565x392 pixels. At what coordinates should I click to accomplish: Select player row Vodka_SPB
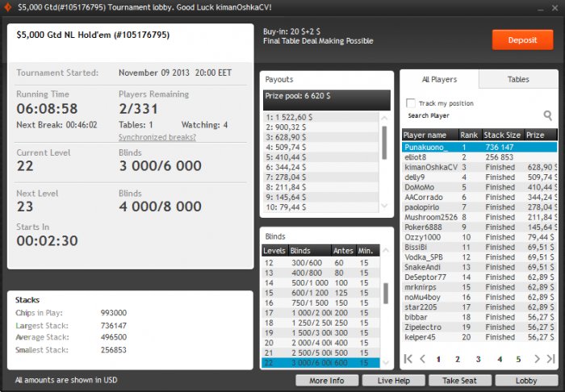tap(479, 257)
